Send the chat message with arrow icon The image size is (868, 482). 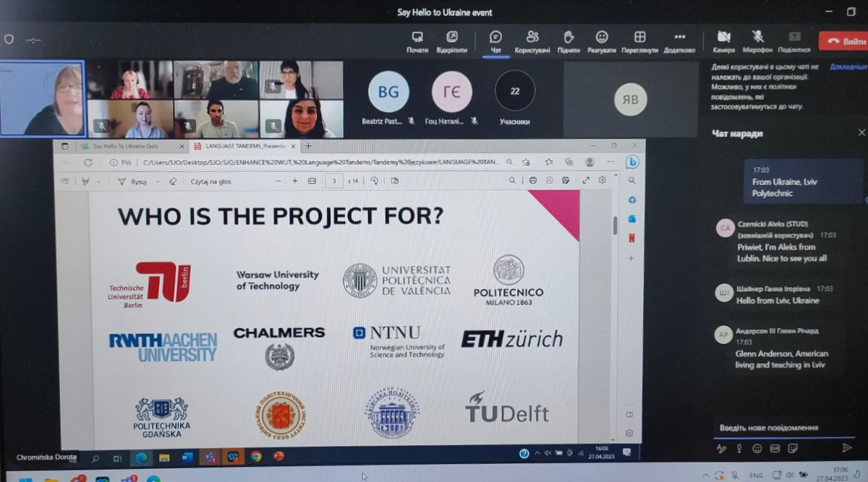(848, 448)
